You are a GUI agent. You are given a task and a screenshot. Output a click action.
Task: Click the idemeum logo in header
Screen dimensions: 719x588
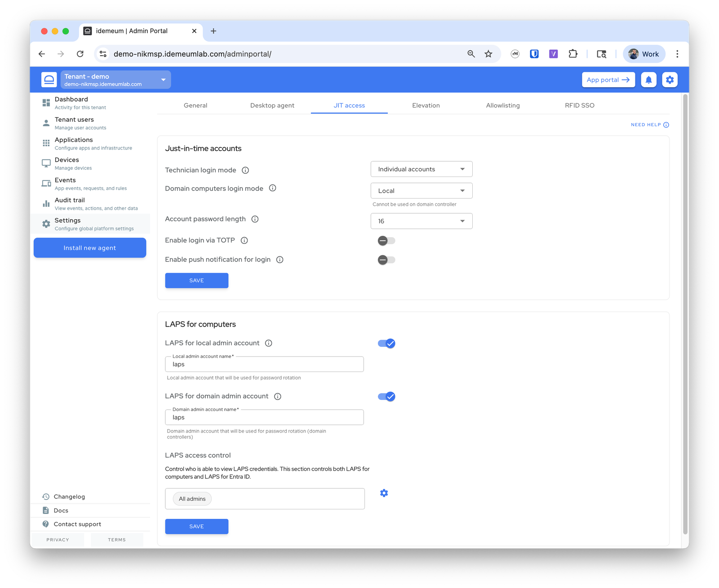49,80
